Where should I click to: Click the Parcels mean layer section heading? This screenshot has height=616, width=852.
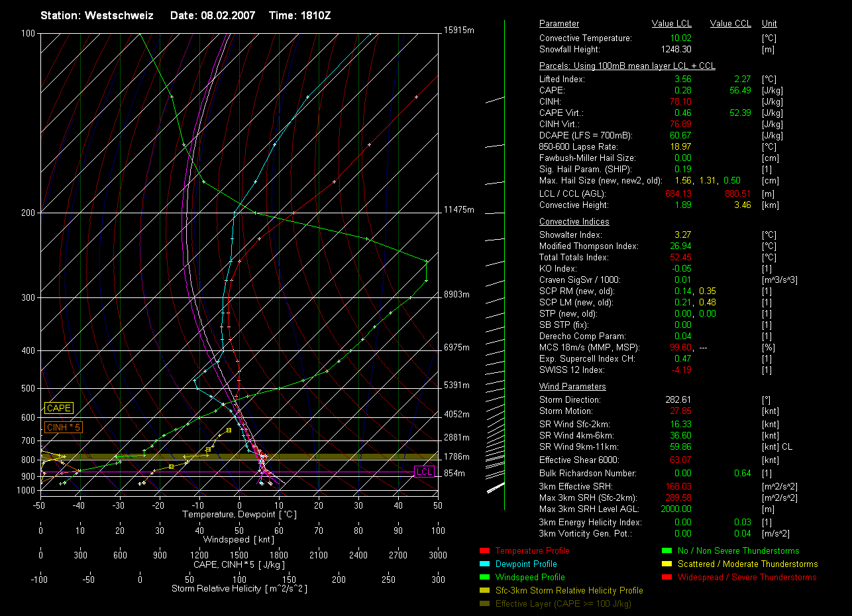627,66
